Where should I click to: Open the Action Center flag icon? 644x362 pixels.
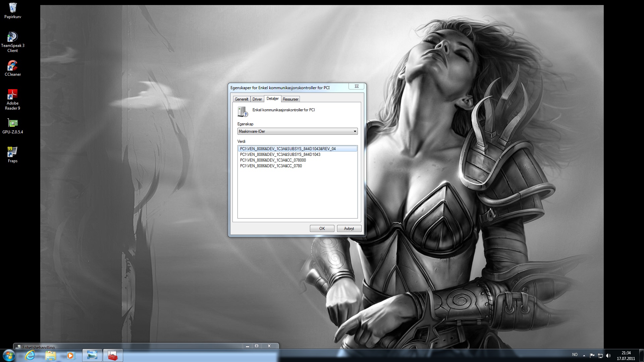tap(592, 355)
